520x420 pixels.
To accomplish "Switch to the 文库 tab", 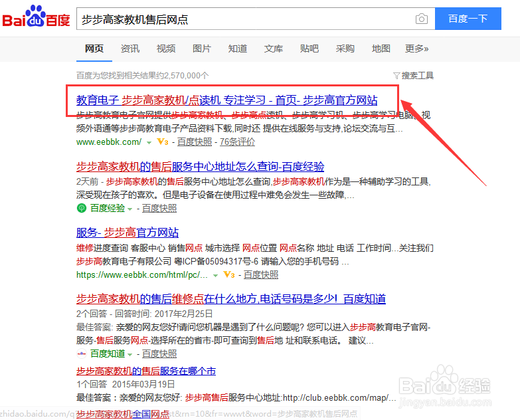I will (273, 49).
